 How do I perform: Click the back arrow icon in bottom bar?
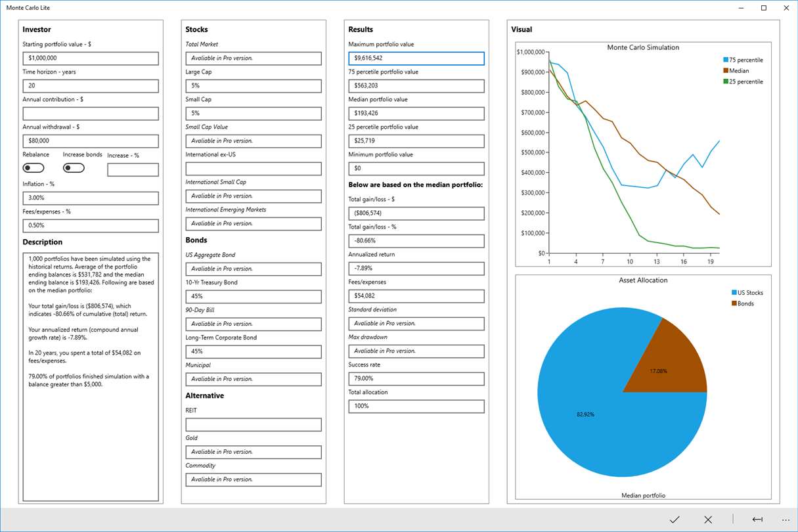[x=757, y=520]
